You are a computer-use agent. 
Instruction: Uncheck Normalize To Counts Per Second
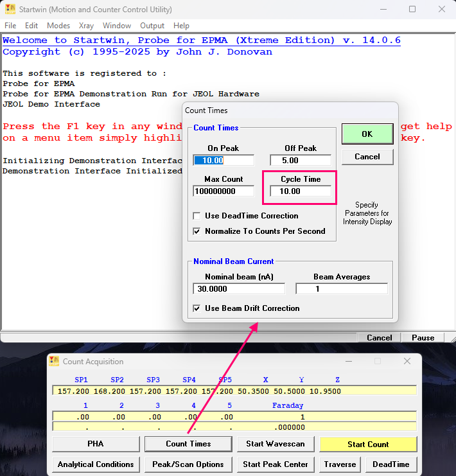tap(198, 231)
